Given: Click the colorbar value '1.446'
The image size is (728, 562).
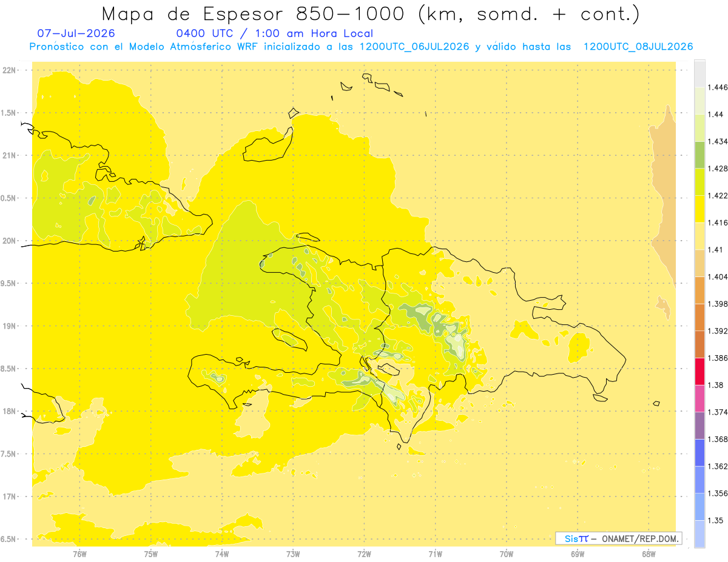Looking at the screenshot, I should 718,87.
